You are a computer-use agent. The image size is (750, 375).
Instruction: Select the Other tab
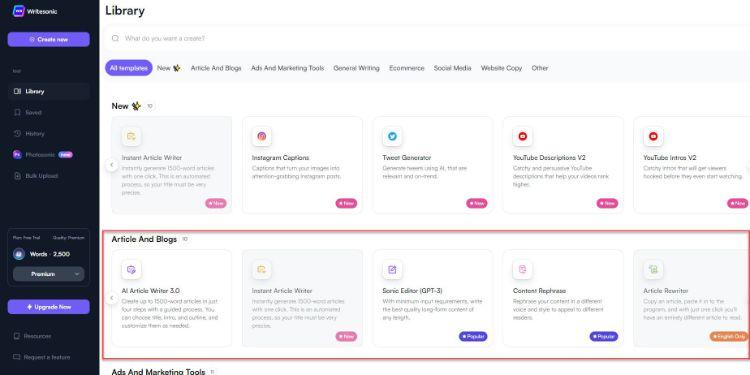[540, 68]
